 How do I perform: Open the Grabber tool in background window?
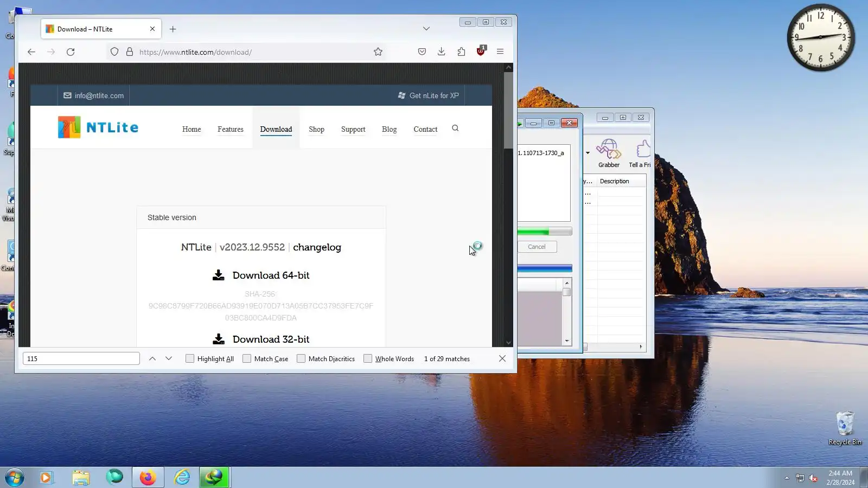point(609,153)
